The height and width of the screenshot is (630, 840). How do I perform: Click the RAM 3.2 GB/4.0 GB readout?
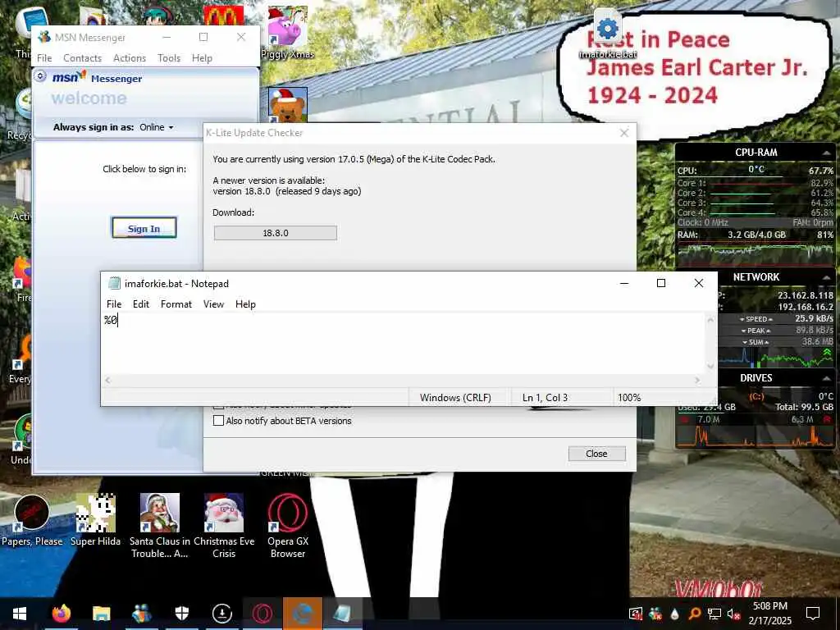pyautogui.click(x=756, y=235)
